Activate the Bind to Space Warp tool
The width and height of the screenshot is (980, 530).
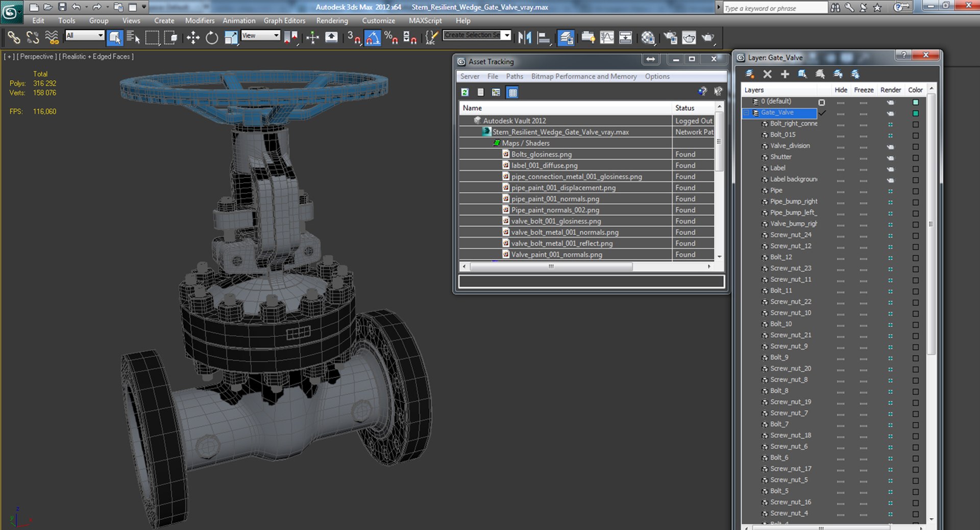tap(52, 37)
